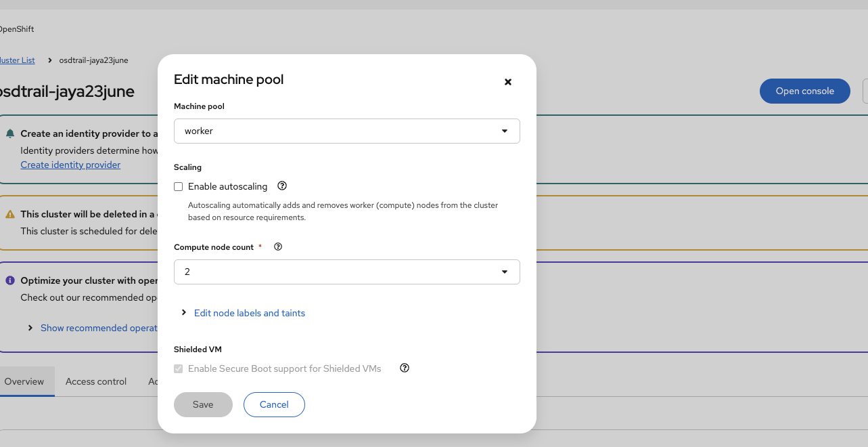Expand Show recommended operators section
868x447 pixels.
click(x=98, y=328)
